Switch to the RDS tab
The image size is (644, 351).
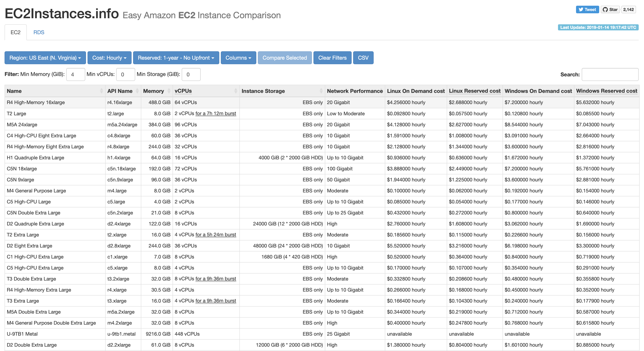39,32
